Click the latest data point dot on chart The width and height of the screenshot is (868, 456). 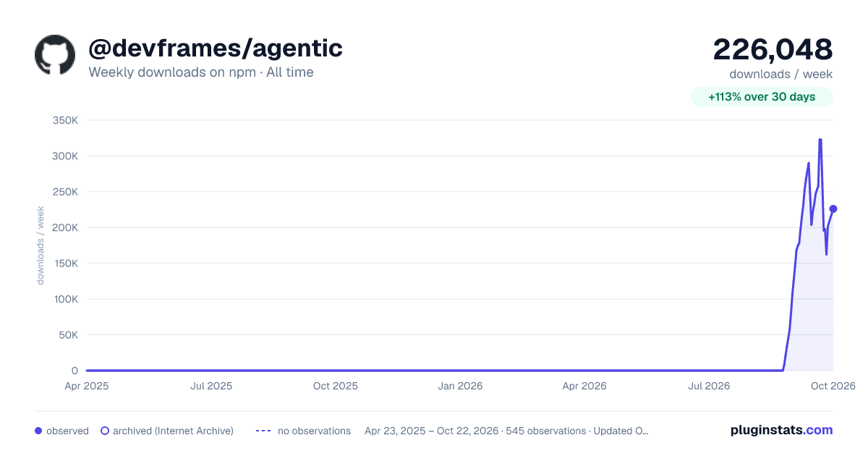pos(833,209)
